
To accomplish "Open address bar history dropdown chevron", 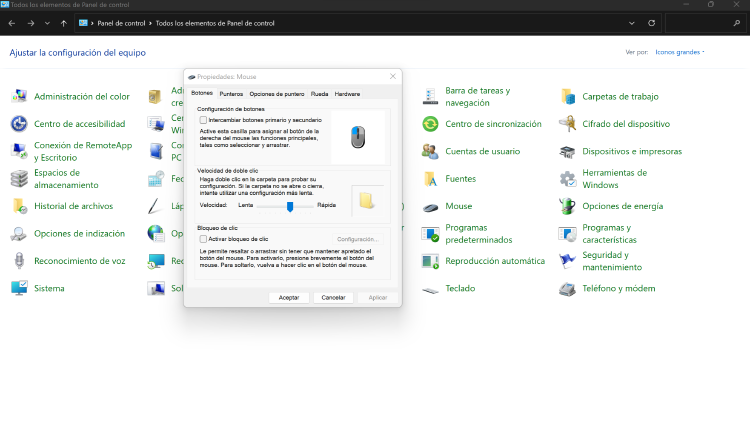I will tap(633, 21).
